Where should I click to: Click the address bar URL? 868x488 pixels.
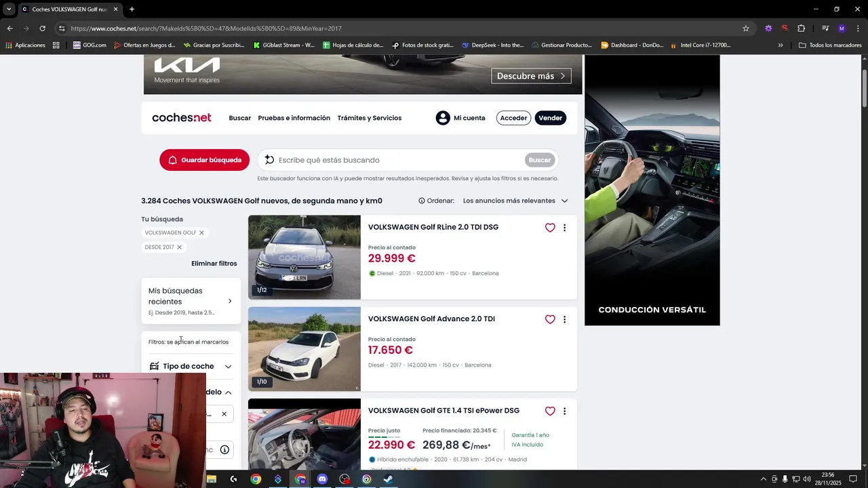(x=206, y=28)
